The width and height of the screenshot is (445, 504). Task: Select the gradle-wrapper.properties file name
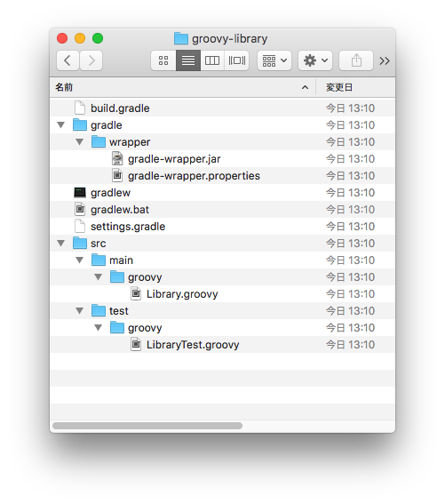point(194,176)
